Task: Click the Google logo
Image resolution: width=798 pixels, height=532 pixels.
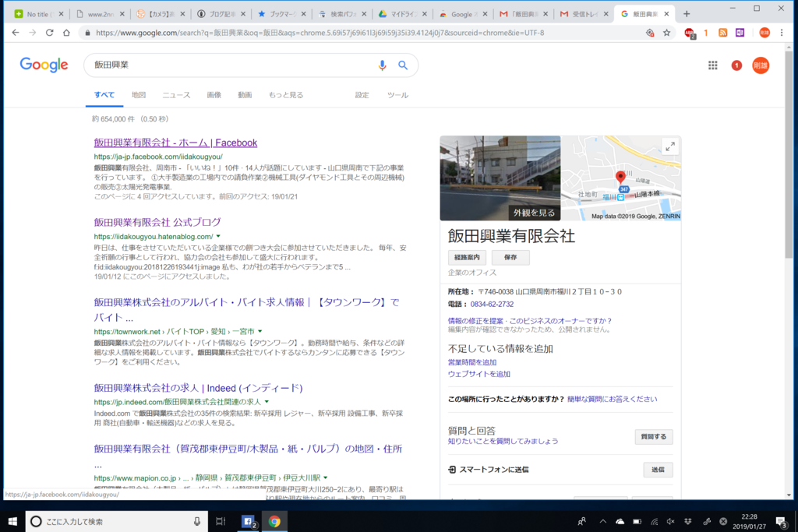Action: [x=44, y=65]
